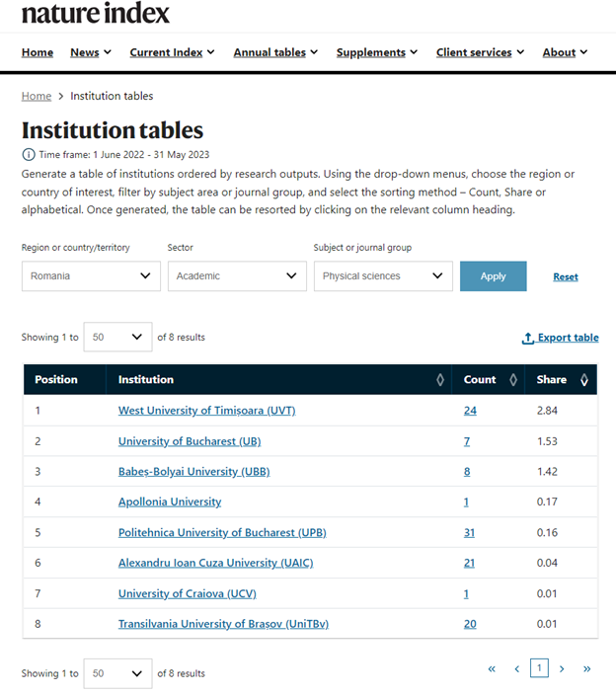
Task: Click count 1 for Apollonia University
Action: coord(466,502)
